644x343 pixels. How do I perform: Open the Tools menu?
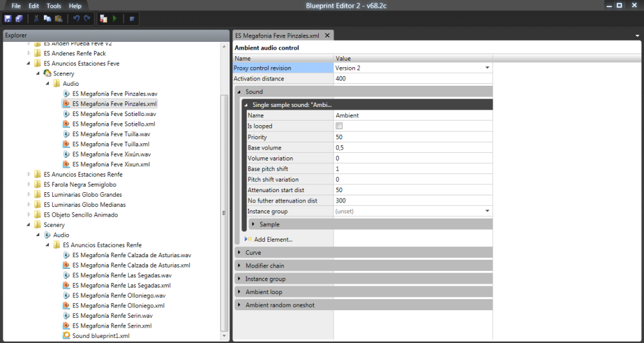(x=54, y=6)
